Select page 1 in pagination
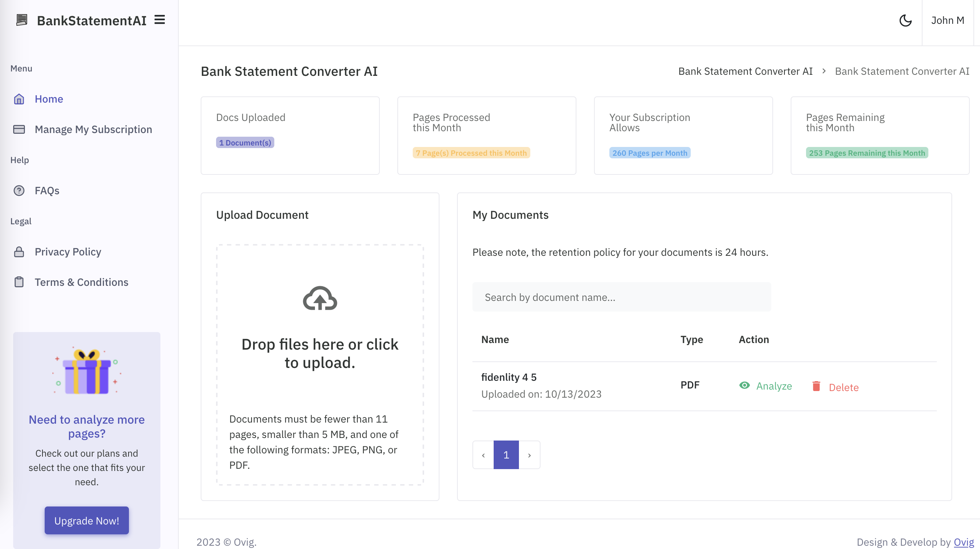The height and width of the screenshot is (549, 980). point(506,455)
